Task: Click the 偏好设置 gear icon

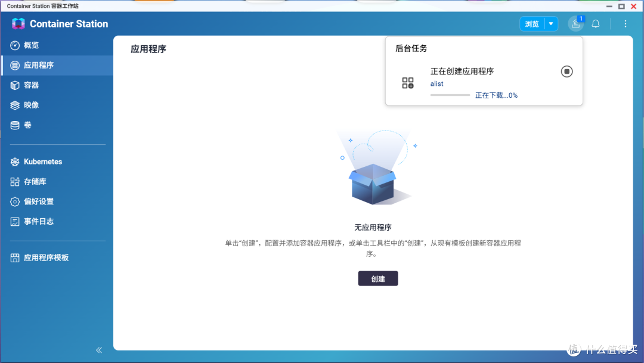Action: 15,201
